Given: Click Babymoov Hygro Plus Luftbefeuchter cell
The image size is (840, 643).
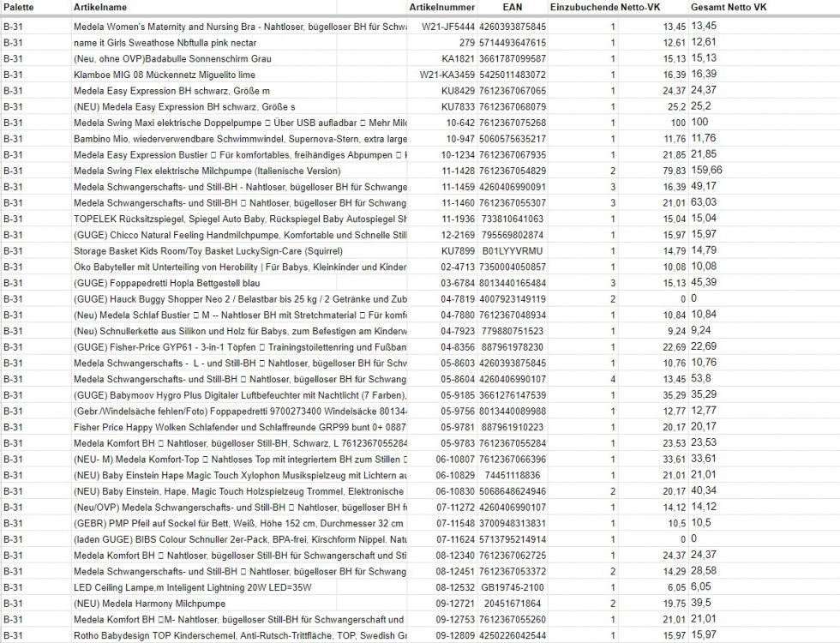Looking at the screenshot, I should pyautogui.click(x=240, y=396).
